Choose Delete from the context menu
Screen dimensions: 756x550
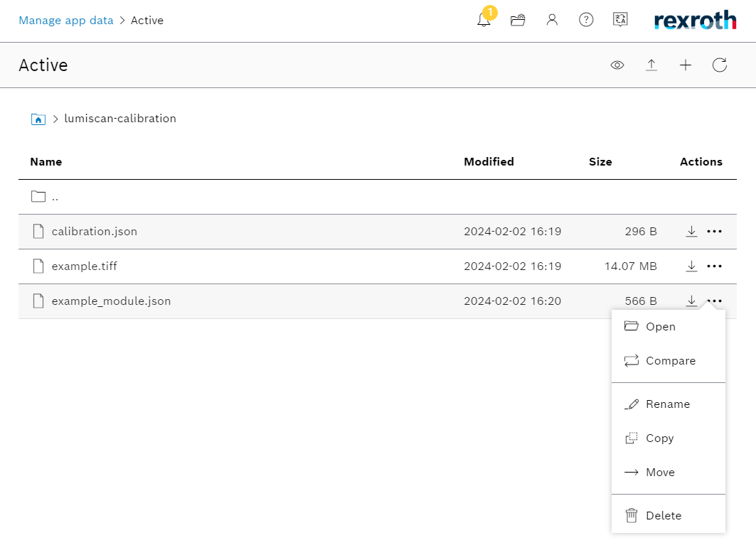(x=669, y=516)
